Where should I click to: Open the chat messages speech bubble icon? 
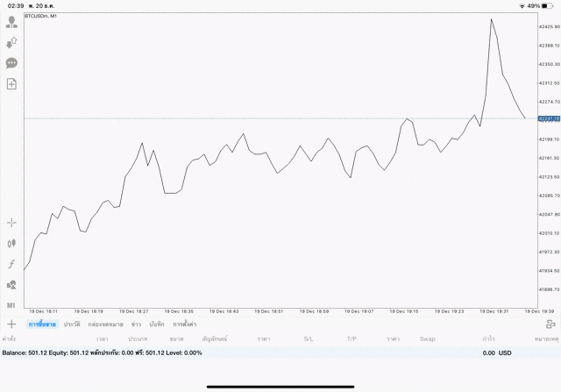(12, 63)
